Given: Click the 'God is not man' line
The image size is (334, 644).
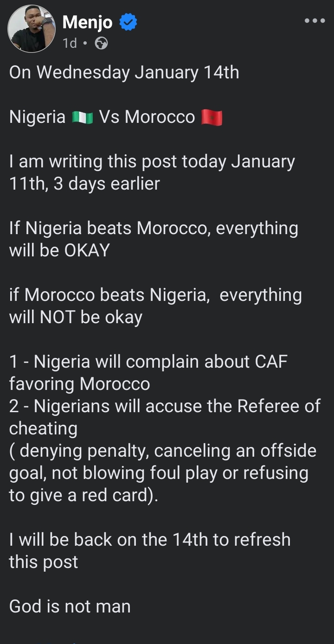Looking at the screenshot, I should click(70, 607).
